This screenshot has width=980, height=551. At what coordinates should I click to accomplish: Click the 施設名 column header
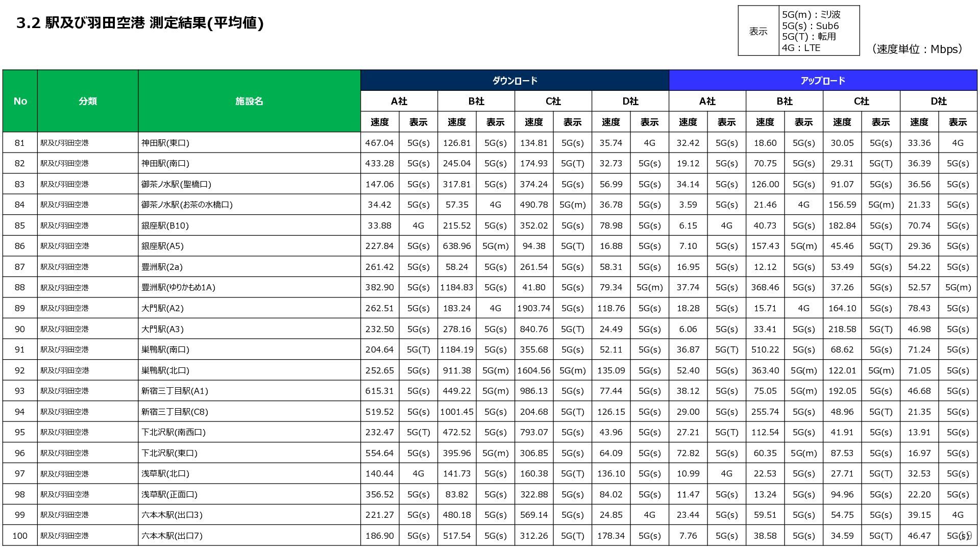(x=249, y=101)
